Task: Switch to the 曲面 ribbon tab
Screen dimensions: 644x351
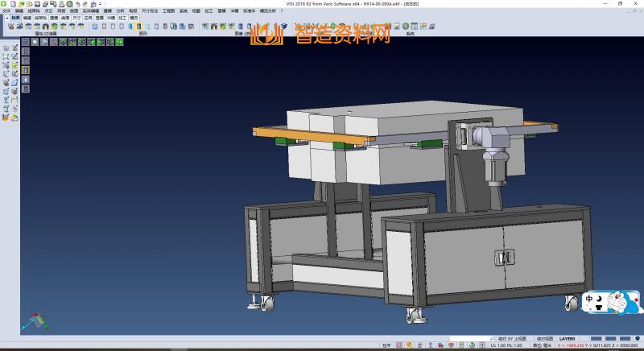Action: click(64, 16)
